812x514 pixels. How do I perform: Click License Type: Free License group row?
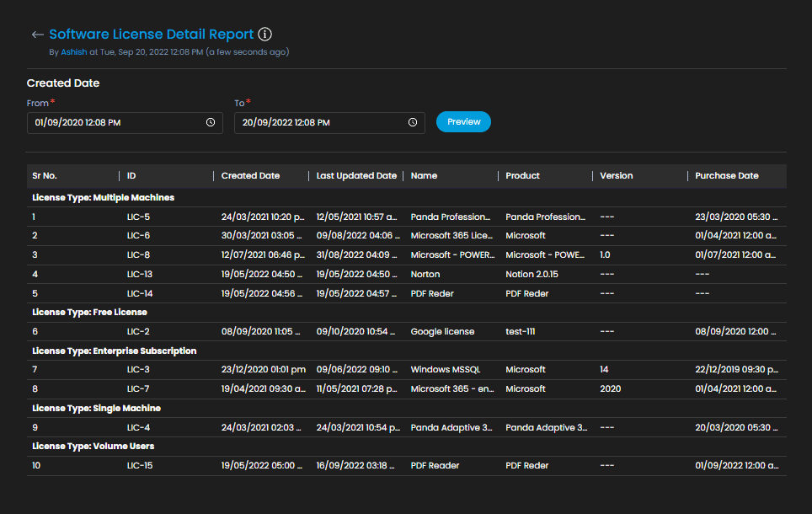[x=407, y=312]
